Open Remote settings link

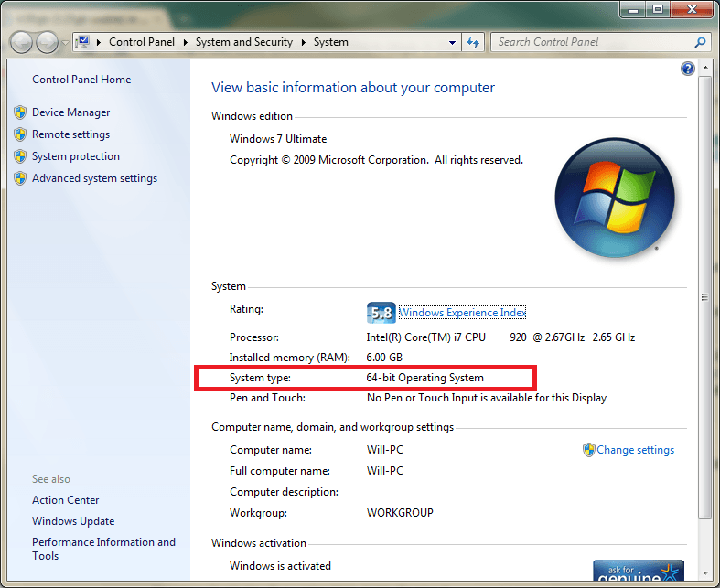[x=70, y=134]
